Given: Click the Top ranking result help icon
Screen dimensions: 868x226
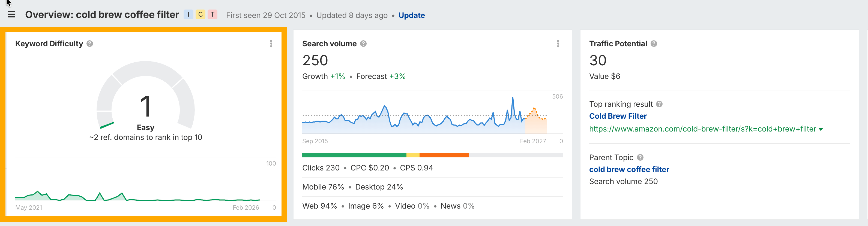Looking at the screenshot, I should [x=659, y=104].
